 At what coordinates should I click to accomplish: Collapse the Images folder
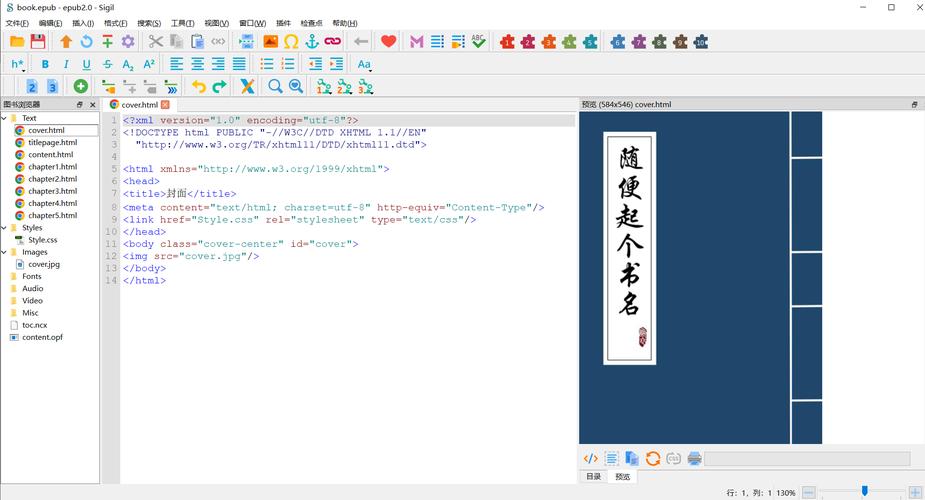click(x=4, y=252)
